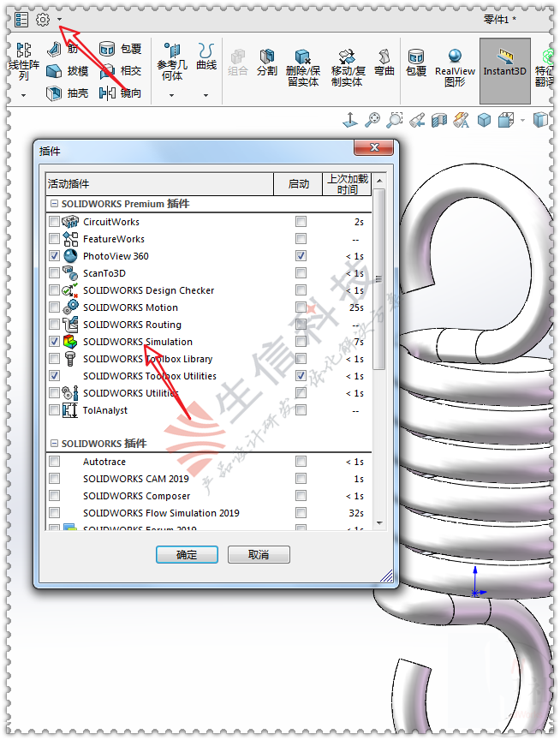Screen dimensions: 560x740
Task: Click the 包覆 tool next to RealView
Action: [x=416, y=63]
